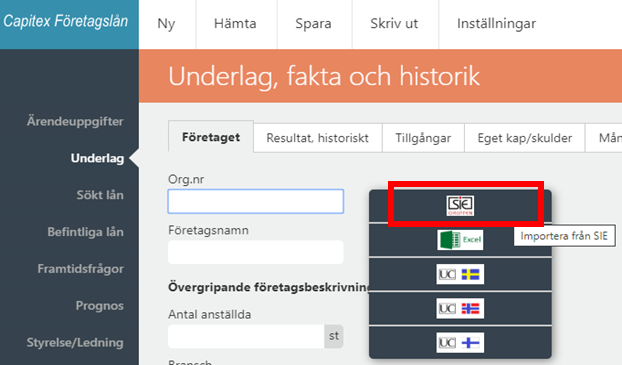Viewport: 622px width, 365px height.
Task: Go to Prognos section
Action: (100, 306)
